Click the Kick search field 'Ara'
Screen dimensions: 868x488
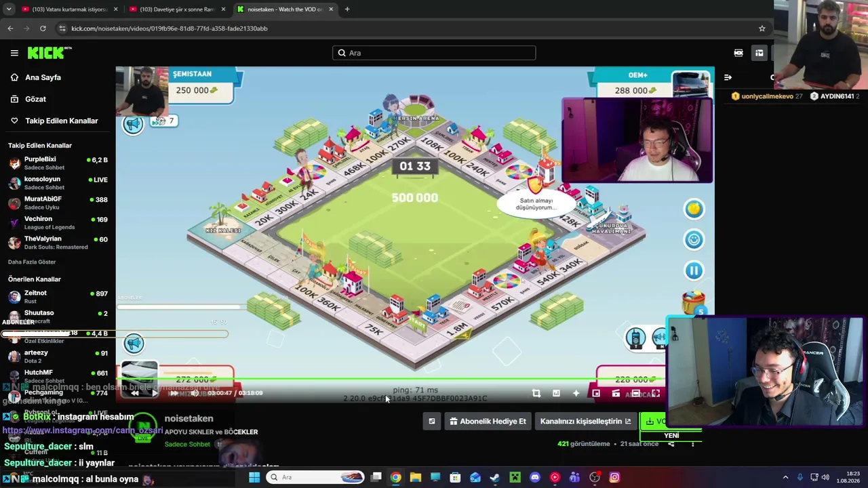point(434,53)
